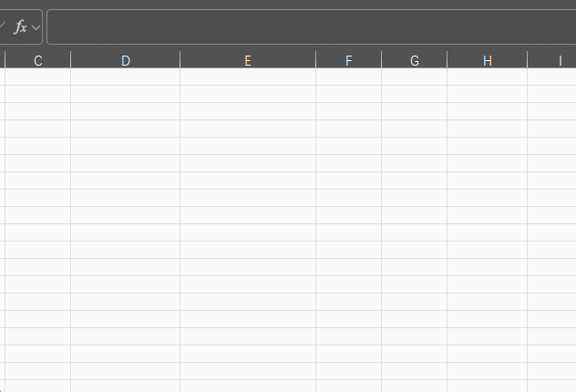
Task: Select column D by its header
Action: tap(125, 60)
